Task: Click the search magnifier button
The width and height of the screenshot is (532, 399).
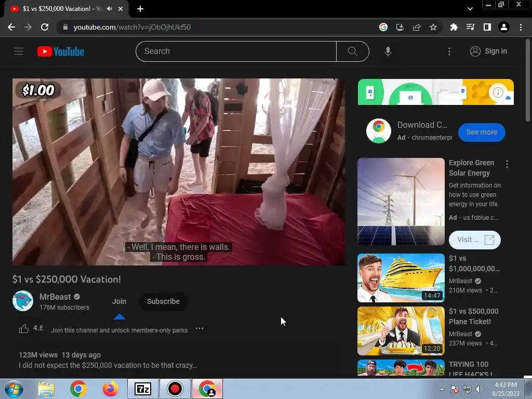Action: (x=353, y=51)
